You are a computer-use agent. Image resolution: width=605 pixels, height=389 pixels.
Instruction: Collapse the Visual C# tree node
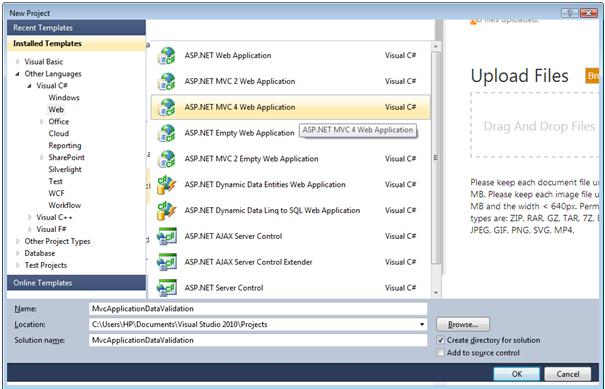point(30,86)
